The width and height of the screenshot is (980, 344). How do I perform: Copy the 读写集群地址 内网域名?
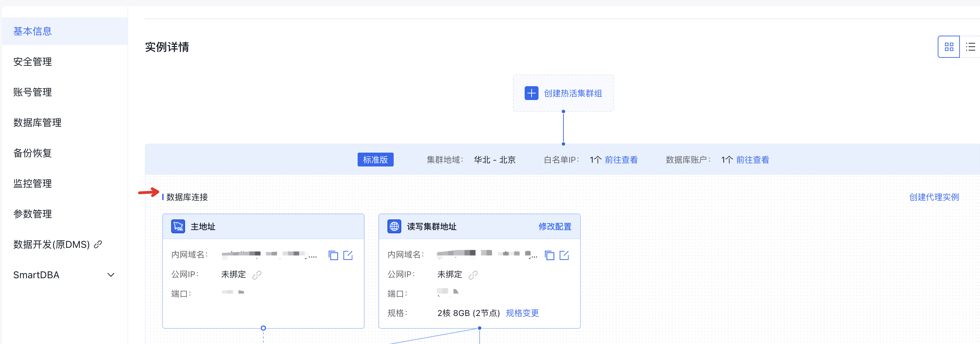(549, 255)
